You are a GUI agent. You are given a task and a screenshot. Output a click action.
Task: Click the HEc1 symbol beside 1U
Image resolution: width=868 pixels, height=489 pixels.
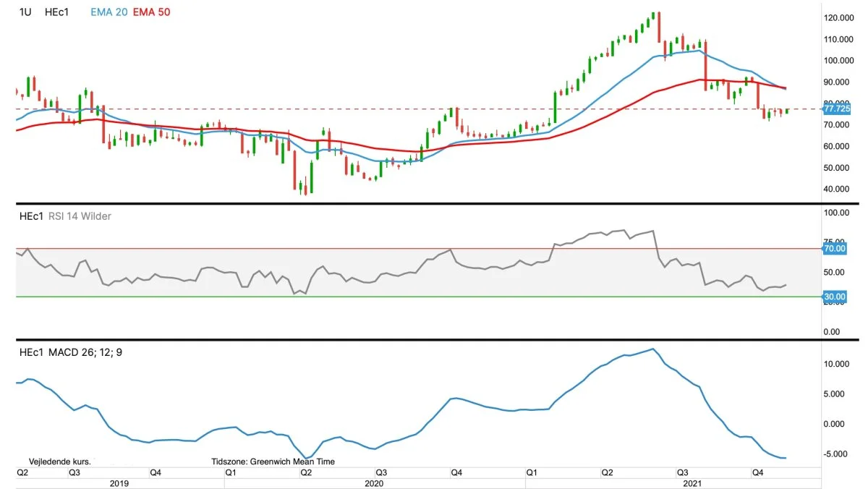(56, 12)
